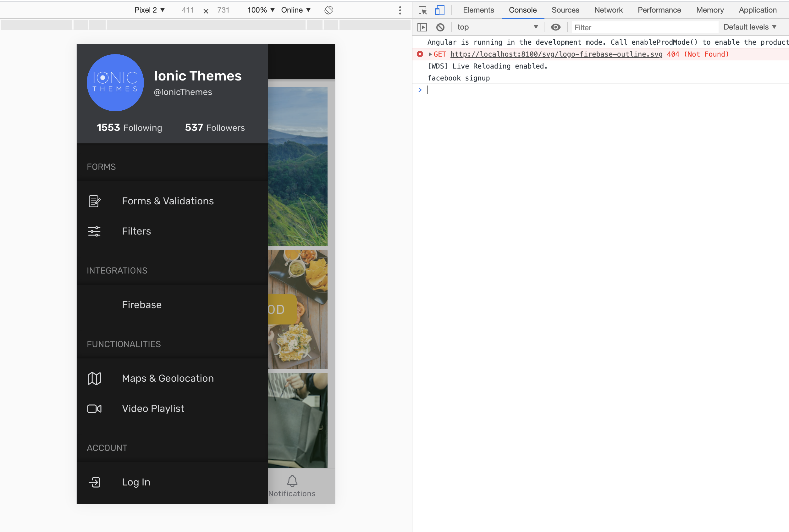Toggle the live expression eye icon
Image resolution: width=789 pixels, height=532 pixels.
pos(555,27)
